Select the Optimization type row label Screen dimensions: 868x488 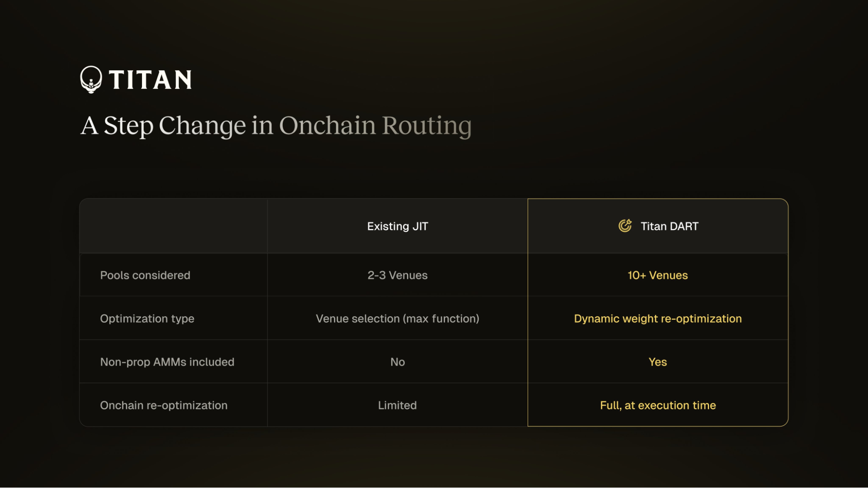[147, 318]
